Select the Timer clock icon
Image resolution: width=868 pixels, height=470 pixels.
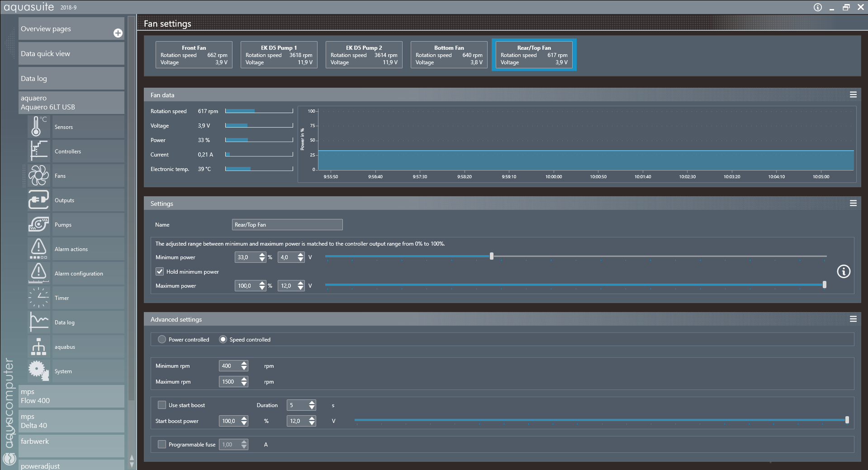38,298
